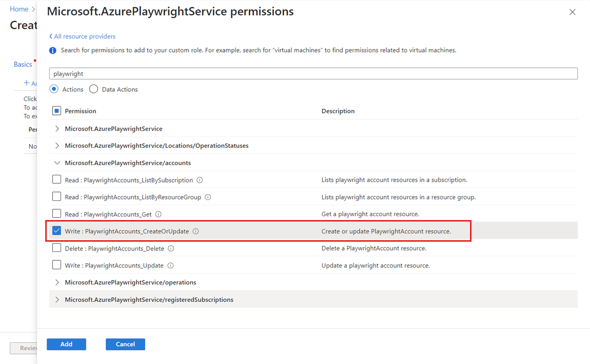Select the Data Actions radio button
The width and height of the screenshot is (590, 364).
pos(93,89)
